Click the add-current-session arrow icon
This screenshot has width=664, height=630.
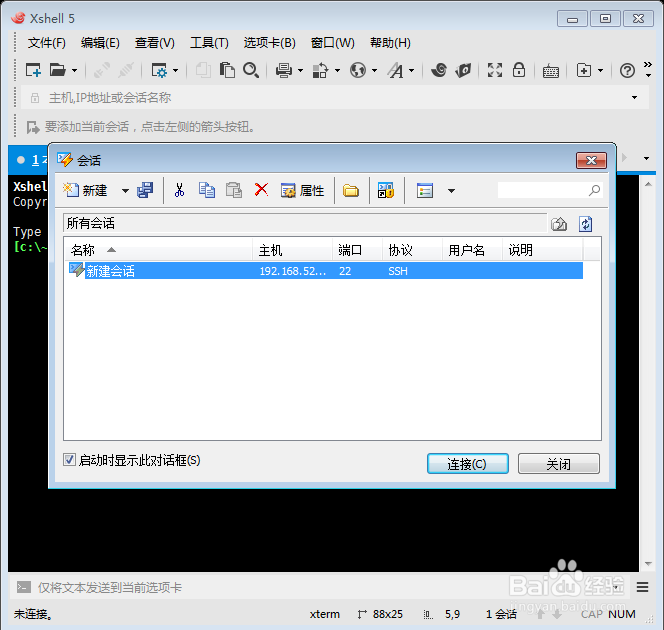[33, 127]
